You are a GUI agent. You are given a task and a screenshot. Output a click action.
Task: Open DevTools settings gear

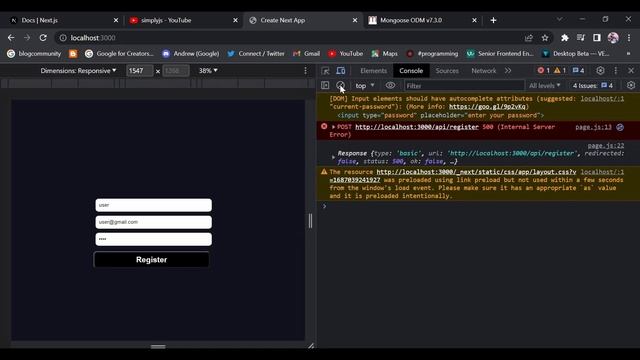600,71
